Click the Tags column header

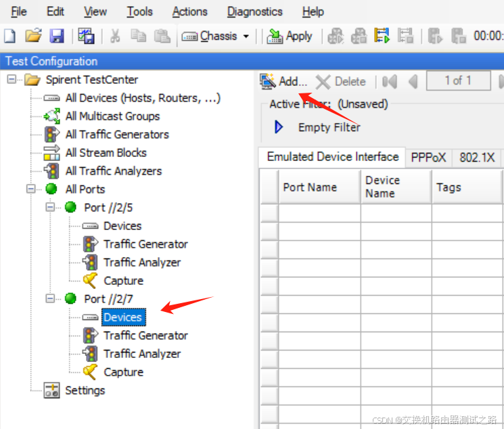[467, 187]
